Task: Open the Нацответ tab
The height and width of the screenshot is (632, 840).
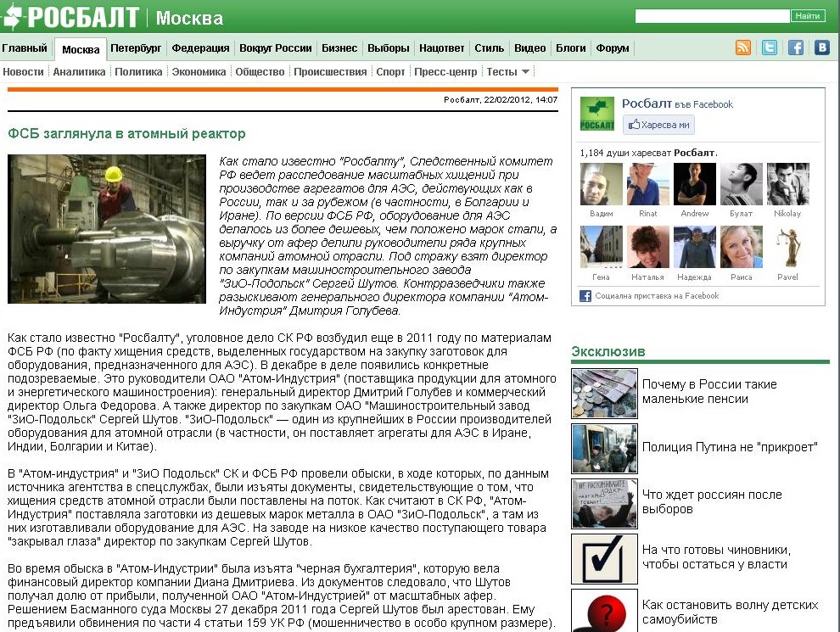Action: pos(441,48)
